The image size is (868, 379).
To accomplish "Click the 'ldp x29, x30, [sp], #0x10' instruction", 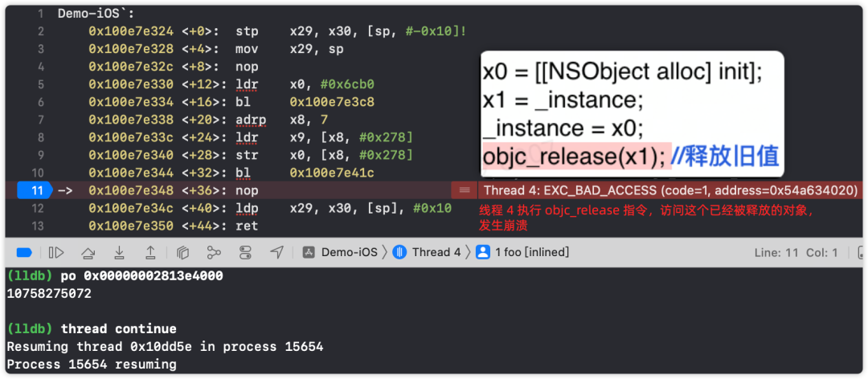I will (x=343, y=209).
